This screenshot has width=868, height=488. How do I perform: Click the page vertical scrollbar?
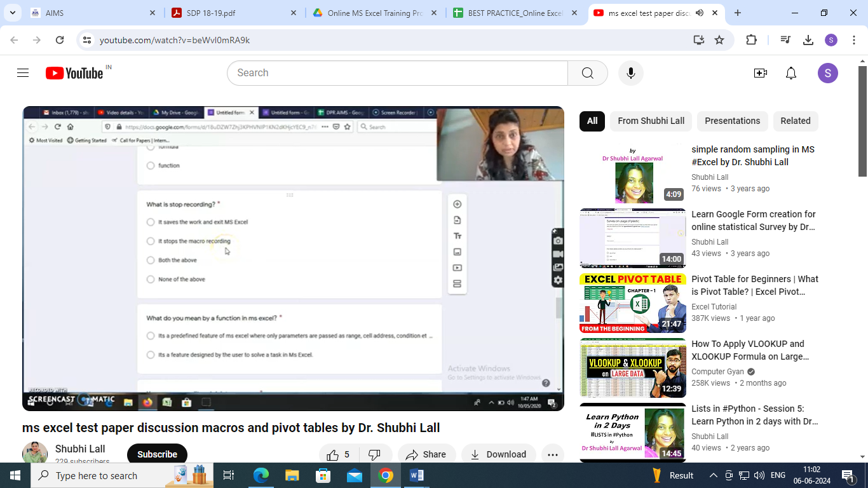point(862,121)
